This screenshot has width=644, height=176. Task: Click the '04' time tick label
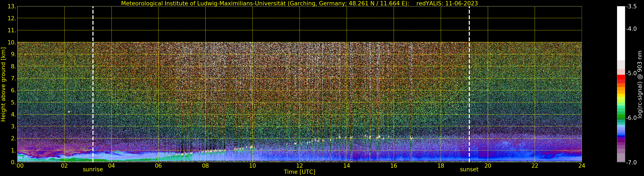point(111,166)
